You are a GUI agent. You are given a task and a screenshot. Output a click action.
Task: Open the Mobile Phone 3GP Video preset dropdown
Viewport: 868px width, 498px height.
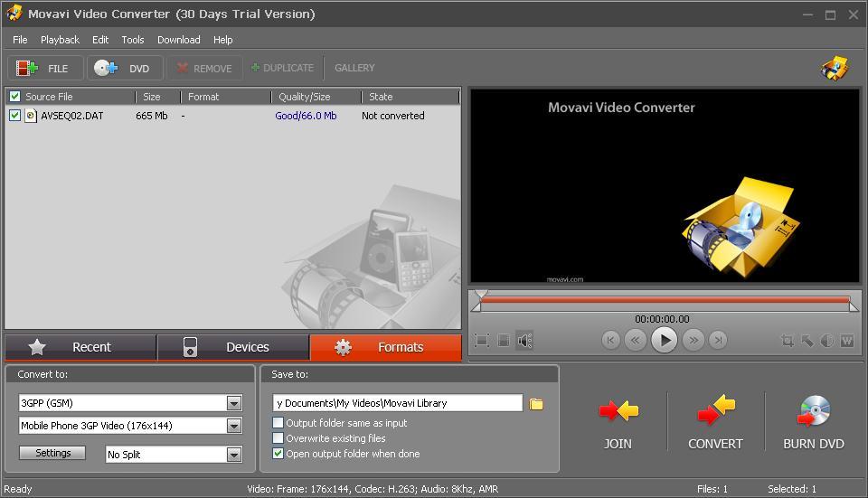coord(233,426)
